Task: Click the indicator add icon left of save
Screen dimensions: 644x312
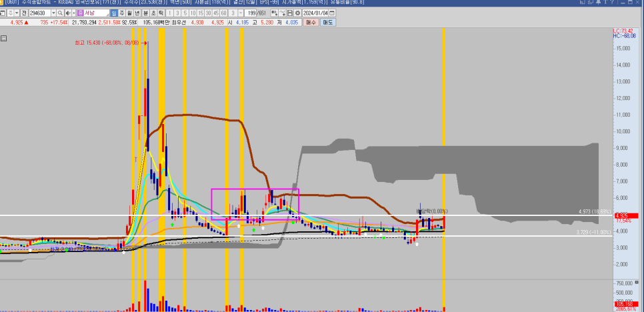Action: pos(275,13)
